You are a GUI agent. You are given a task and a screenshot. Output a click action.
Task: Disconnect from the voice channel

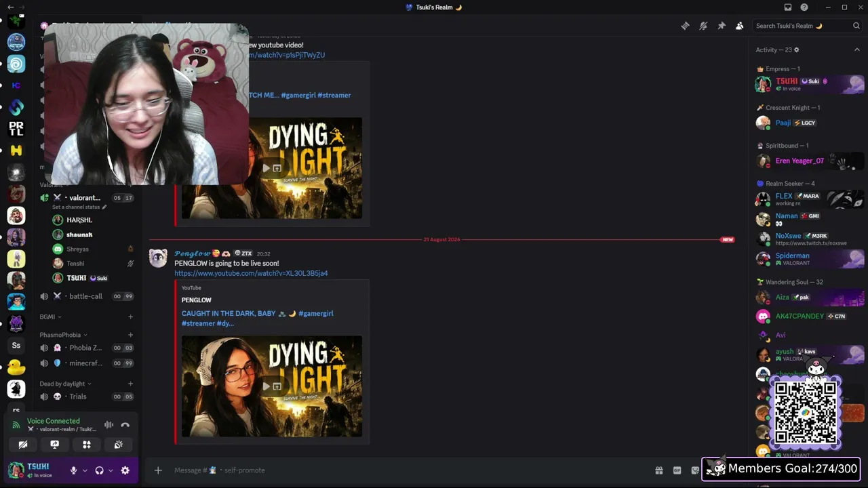click(125, 425)
